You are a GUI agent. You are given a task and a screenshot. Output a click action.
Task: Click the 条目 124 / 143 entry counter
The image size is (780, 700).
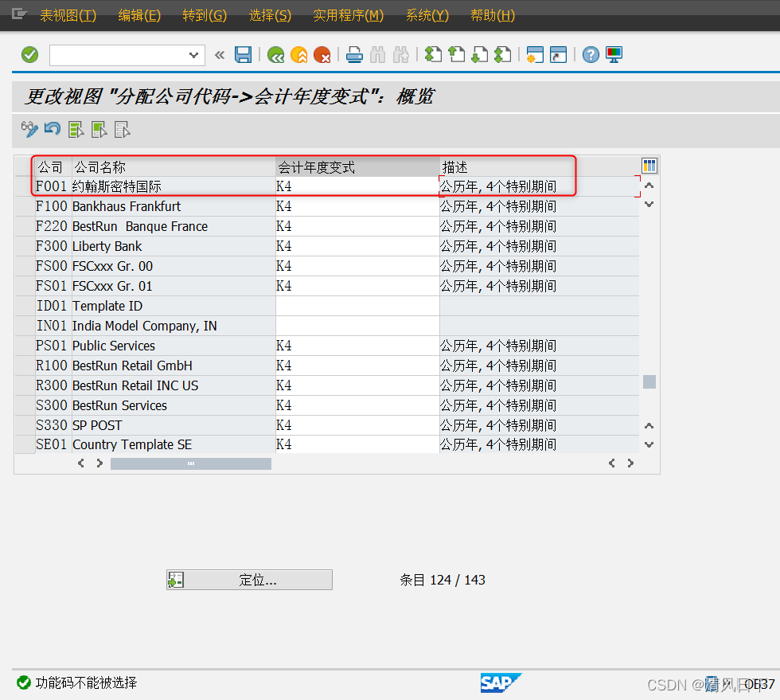[443, 580]
